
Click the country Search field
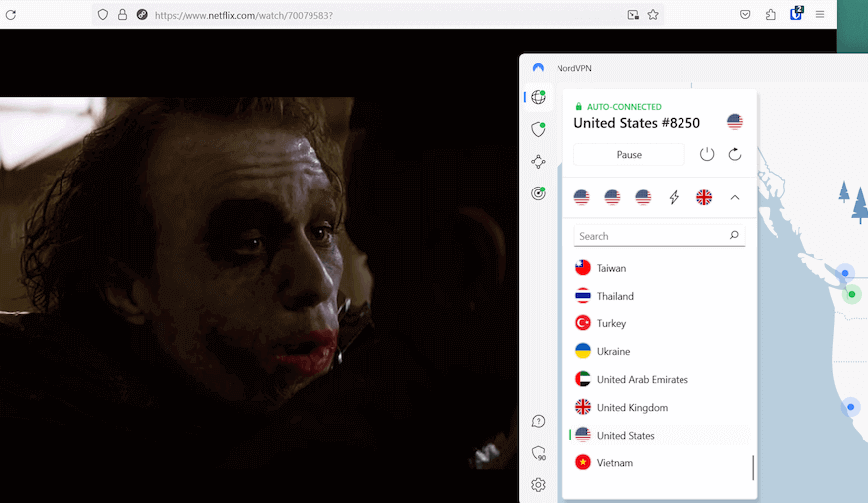(x=660, y=236)
